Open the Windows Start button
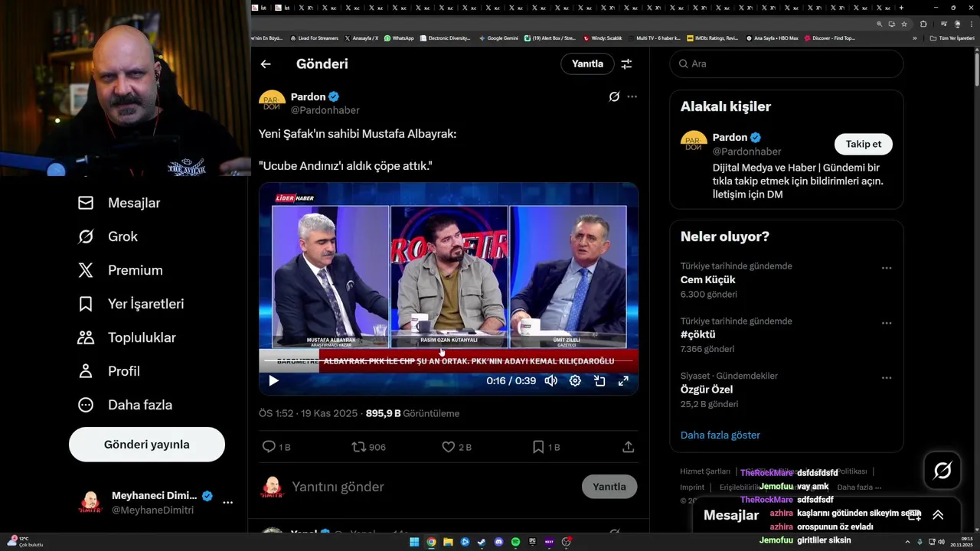Screen dimensions: 980x551 point(414,542)
